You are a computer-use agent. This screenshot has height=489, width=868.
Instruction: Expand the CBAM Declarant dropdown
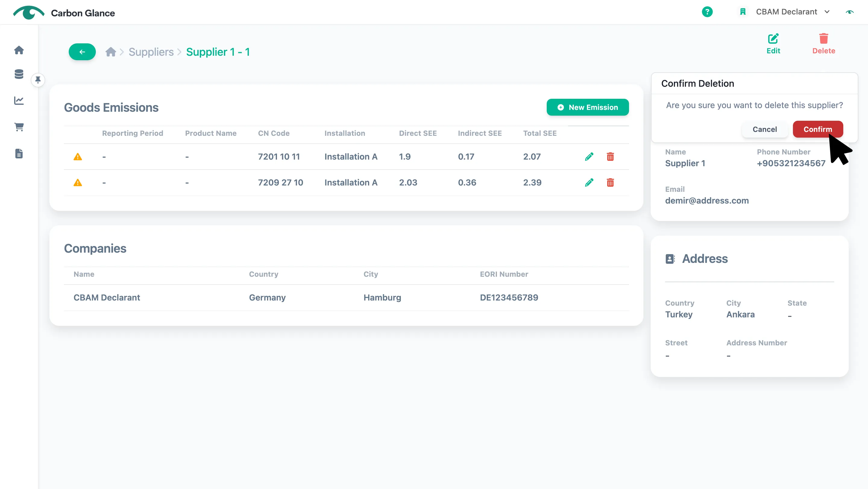pos(793,12)
